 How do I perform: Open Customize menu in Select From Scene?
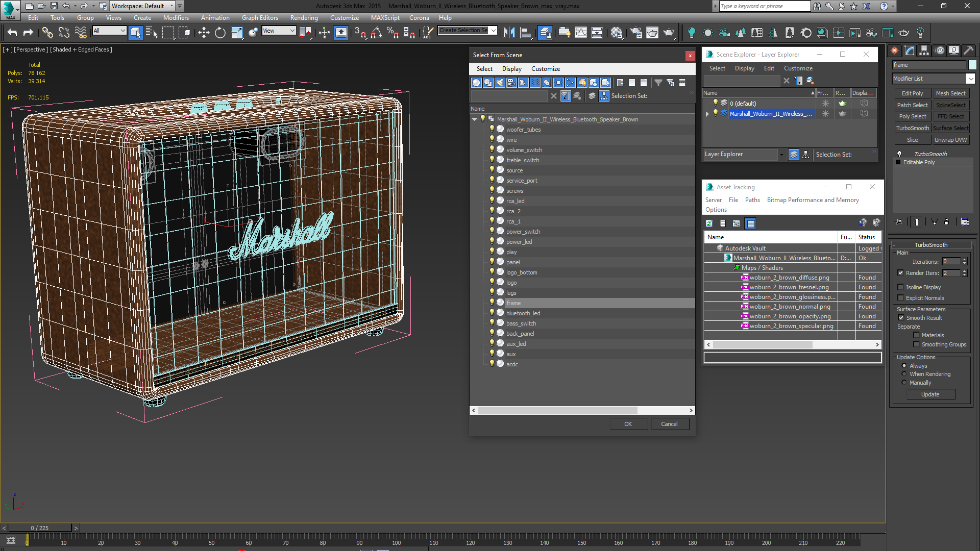click(x=545, y=69)
